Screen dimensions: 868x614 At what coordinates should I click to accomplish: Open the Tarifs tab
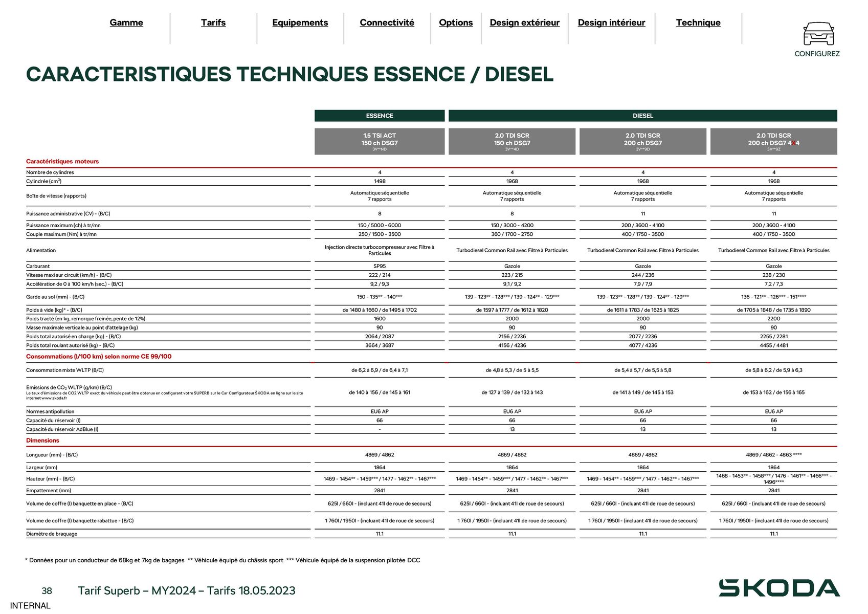pyautogui.click(x=213, y=23)
